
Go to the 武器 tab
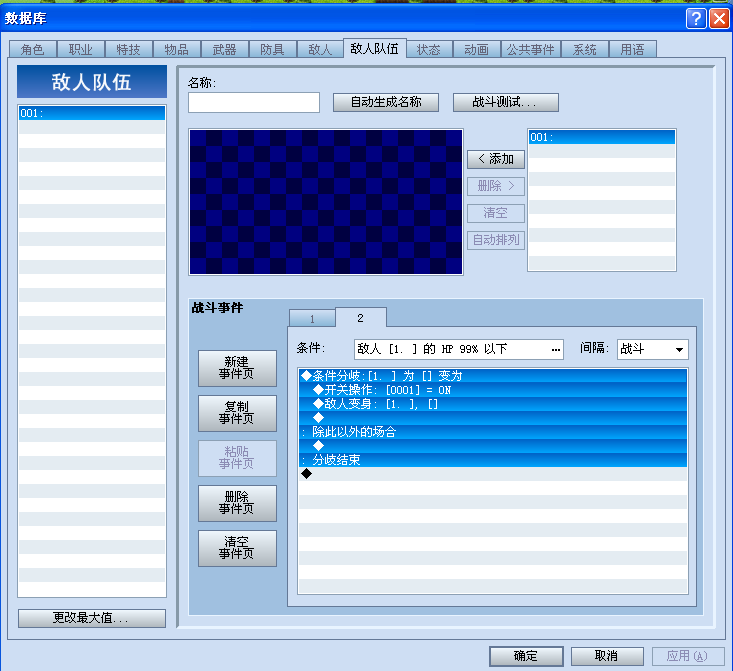click(x=224, y=49)
